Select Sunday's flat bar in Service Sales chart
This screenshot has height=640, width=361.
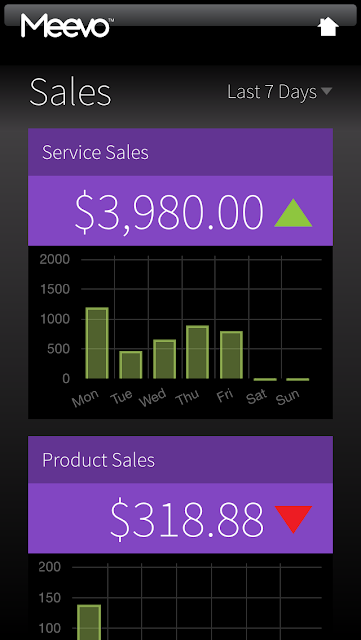coord(298,379)
